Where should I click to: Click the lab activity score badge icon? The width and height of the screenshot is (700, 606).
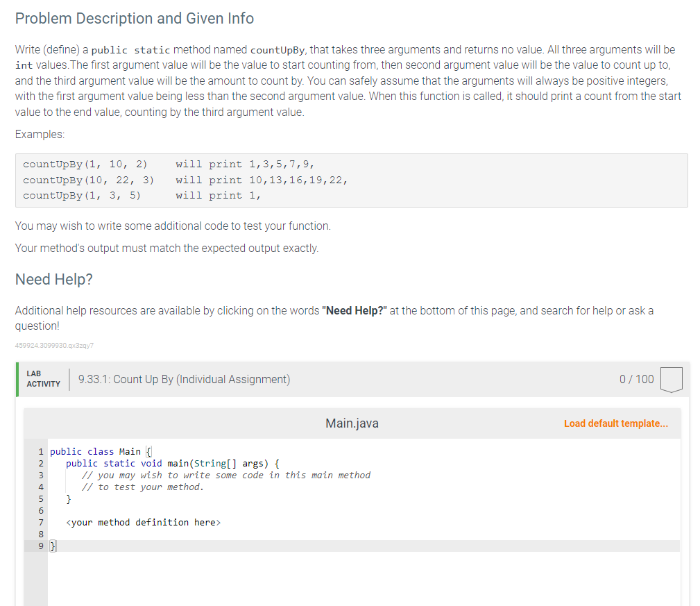pos(671,380)
